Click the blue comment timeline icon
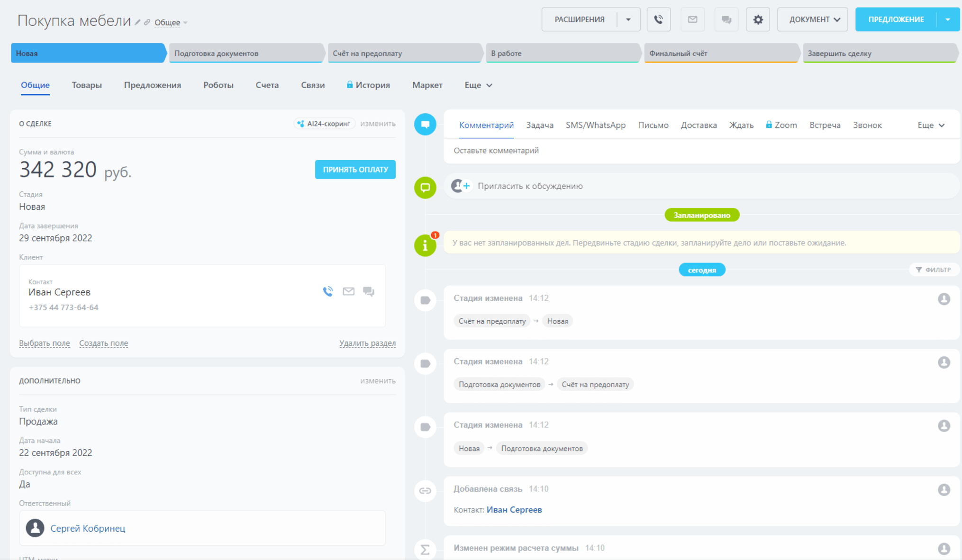Screen dimensions: 962x560 425,125
